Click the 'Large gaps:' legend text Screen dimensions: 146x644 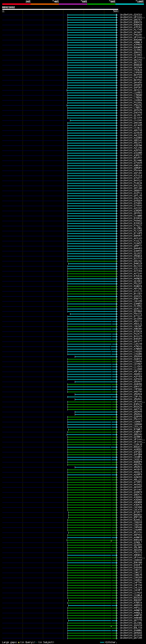click(10, 642)
